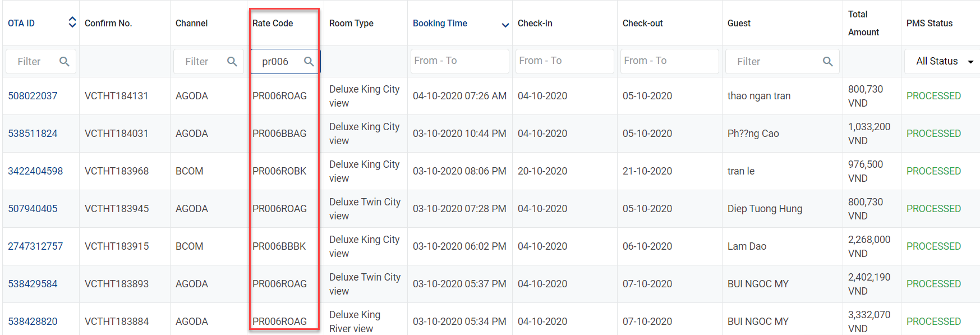Image resolution: width=980 pixels, height=335 pixels.
Task: Open booking OTA ID 2747312757
Action: pos(35,246)
